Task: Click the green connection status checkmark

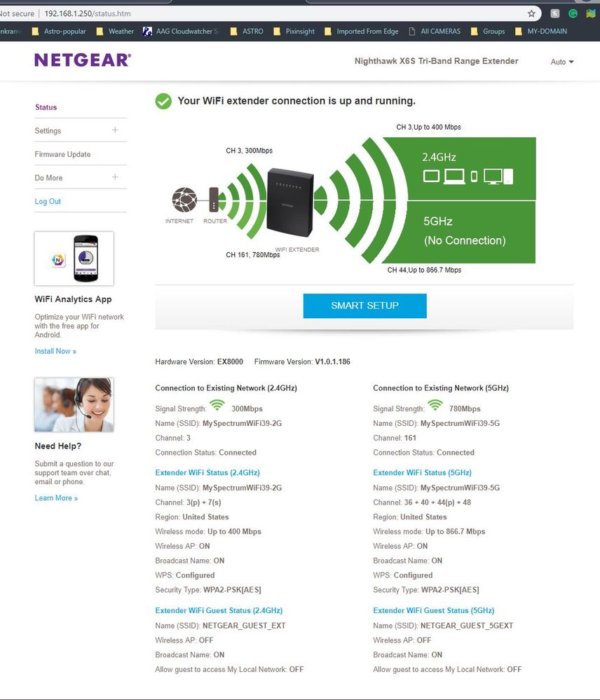Action: [163, 101]
